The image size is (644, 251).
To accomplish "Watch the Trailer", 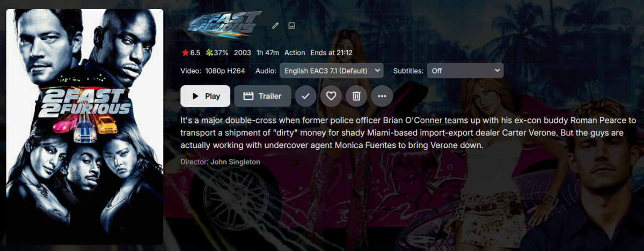I will tap(262, 96).
